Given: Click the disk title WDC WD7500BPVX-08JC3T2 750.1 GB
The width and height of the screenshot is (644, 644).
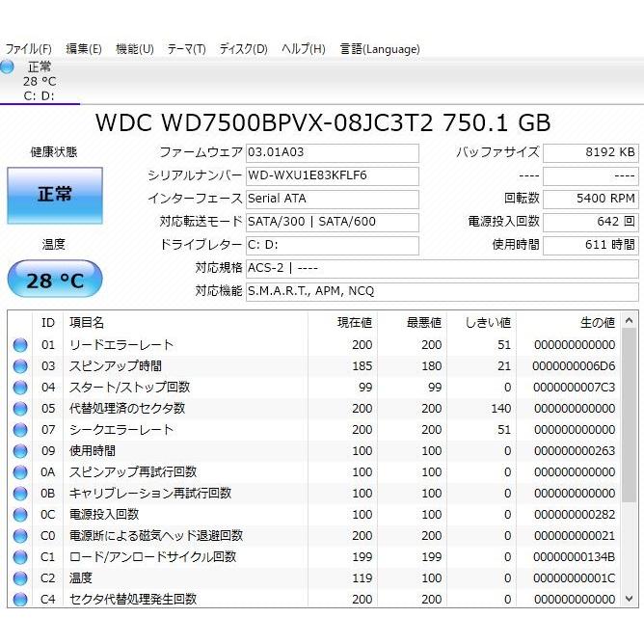Looking at the screenshot, I should point(323,122).
